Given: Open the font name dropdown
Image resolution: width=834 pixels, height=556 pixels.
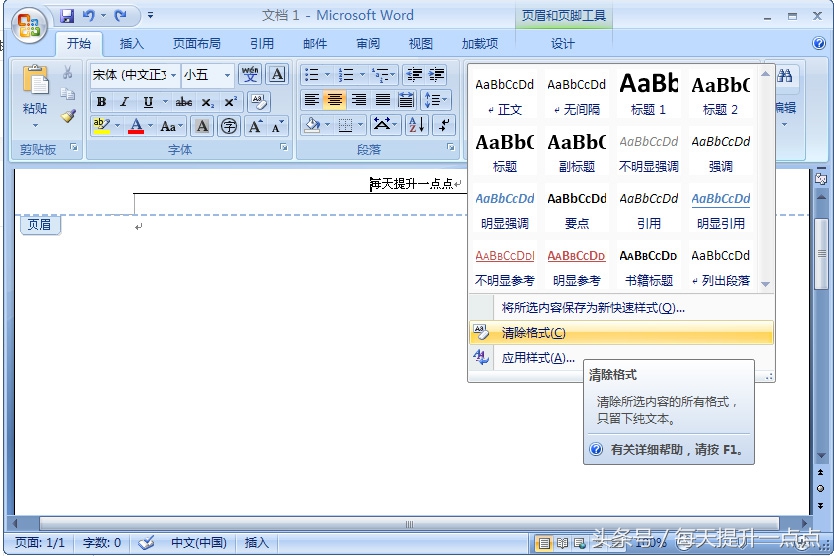Looking at the screenshot, I should pyautogui.click(x=173, y=75).
